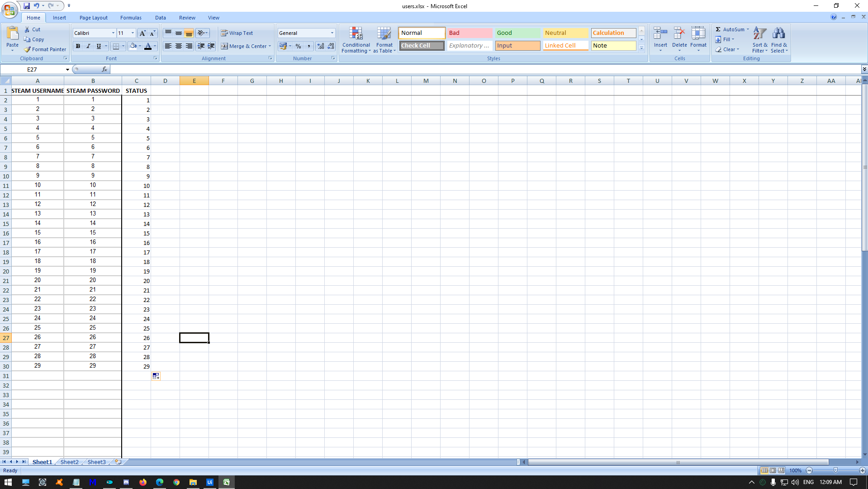Switch to the Page Layout tab
Screen dimensions: 868x489
(94, 18)
